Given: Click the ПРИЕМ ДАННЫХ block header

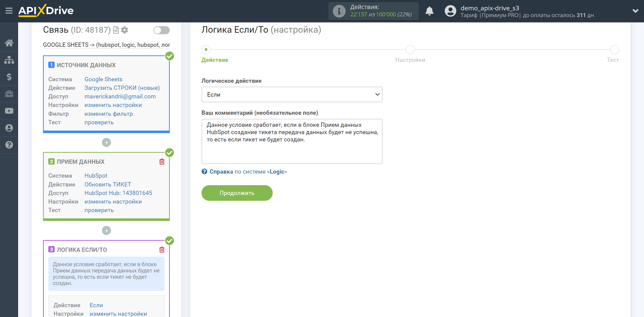Looking at the screenshot, I should 80,162.
